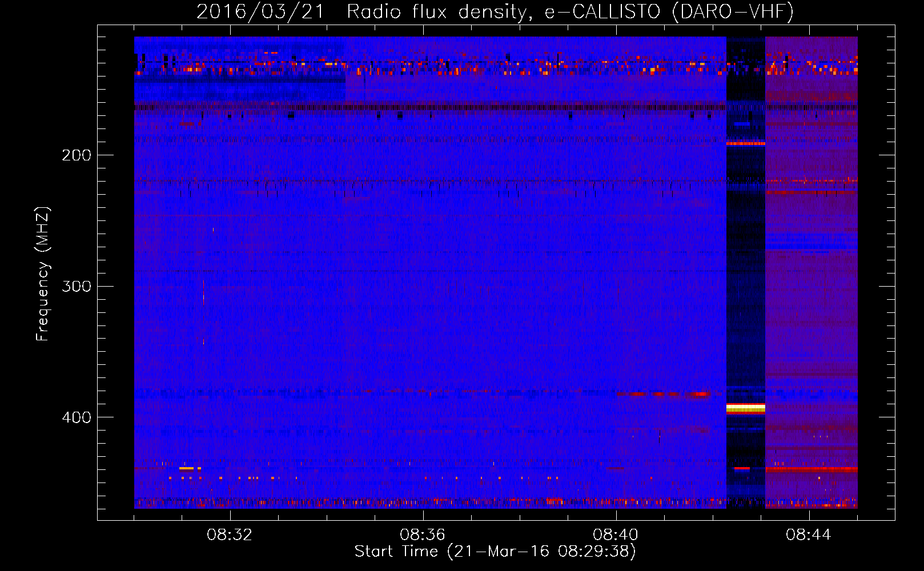Click the dark vertical data gap strip
The image size is (924, 571).
[x=745, y=272]
